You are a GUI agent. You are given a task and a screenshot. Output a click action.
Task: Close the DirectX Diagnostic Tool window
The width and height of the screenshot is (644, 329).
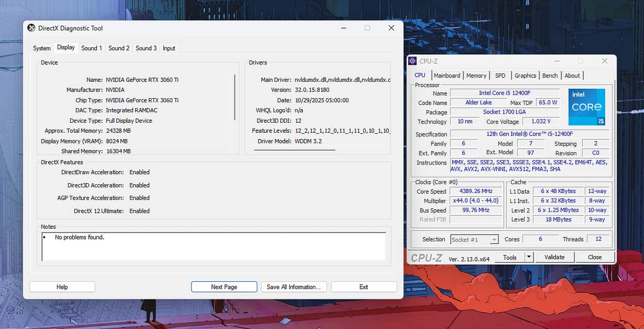(391, 28)
